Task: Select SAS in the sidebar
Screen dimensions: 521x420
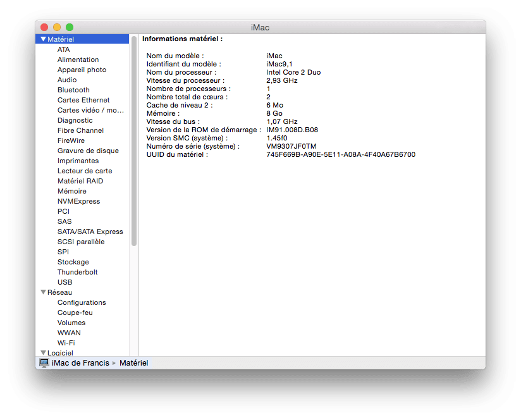Action: (64, 221)
